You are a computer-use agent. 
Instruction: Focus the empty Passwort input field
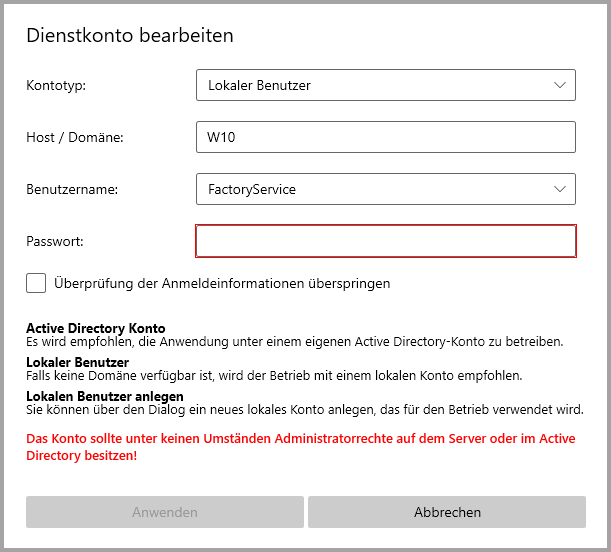coord(386,241)
